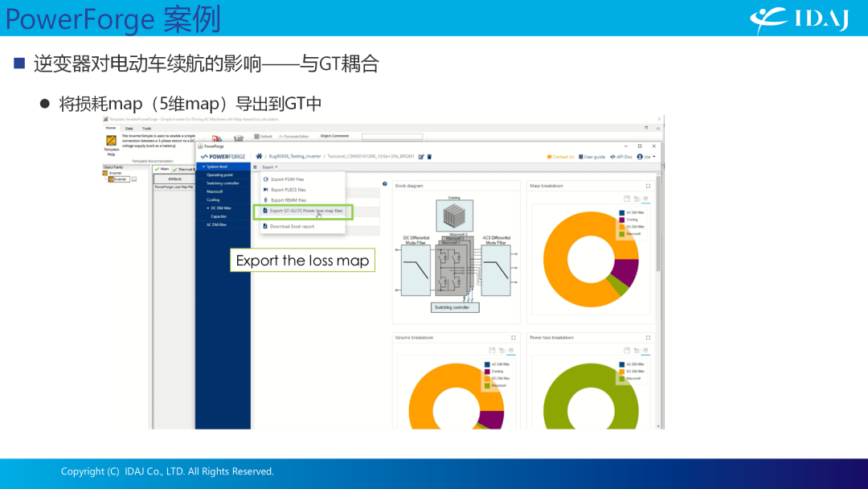The height and width of the screenshot is (489, 868).
Task: Click the blue help question mark icon
Action: 385,184
